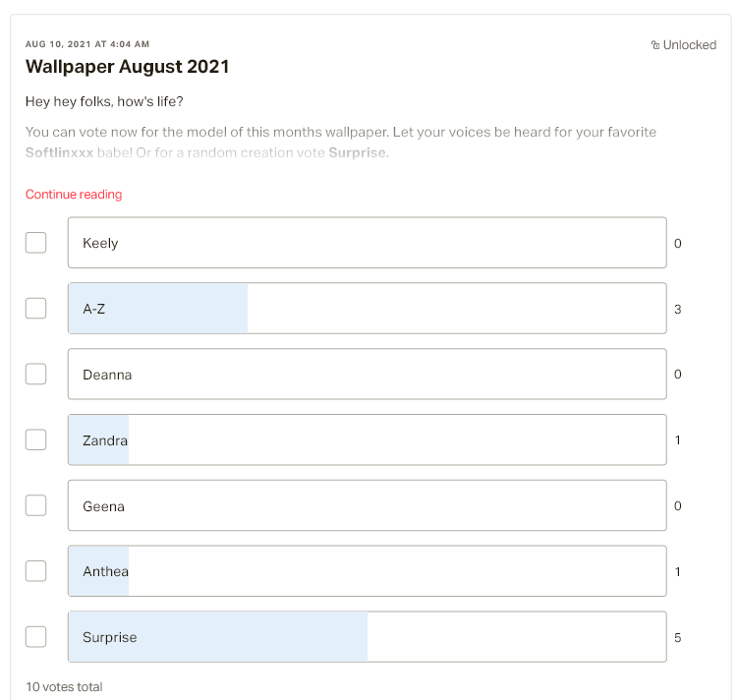Screen dimensions: 737x700
Task: Check the A-Z poll option box
Action: tap(35, 309)
